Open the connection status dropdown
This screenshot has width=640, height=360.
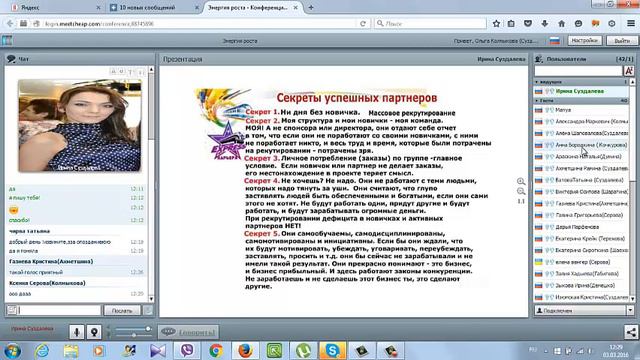click(630, 311)
